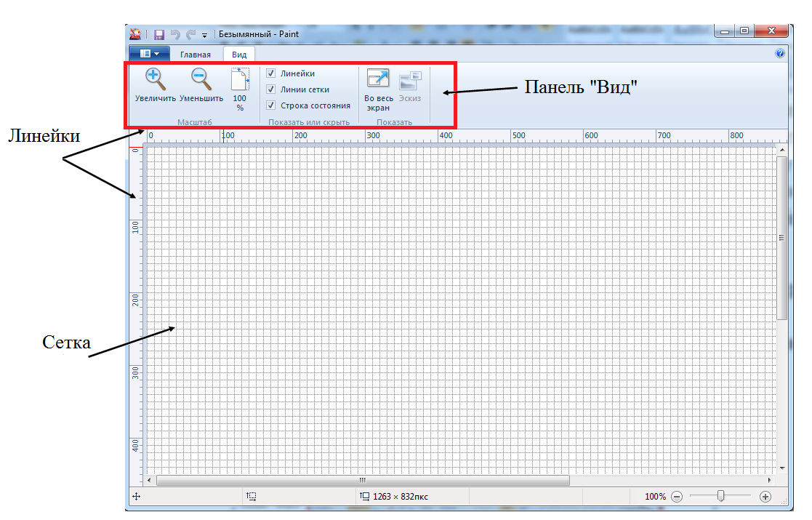This screenshot has height=520, width=812.
Task: Open the Paint help question mark icon
Action: 780,54
